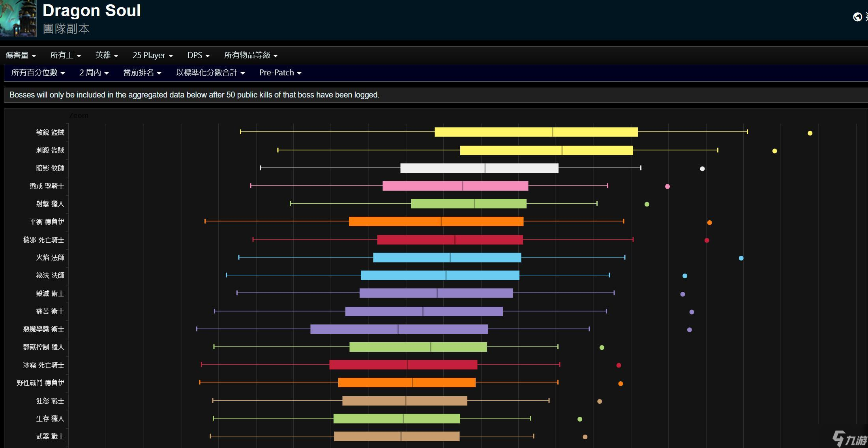868x448 pixels.
Task: Open the 2 周內 time range menu
Action: pos(94,73)
